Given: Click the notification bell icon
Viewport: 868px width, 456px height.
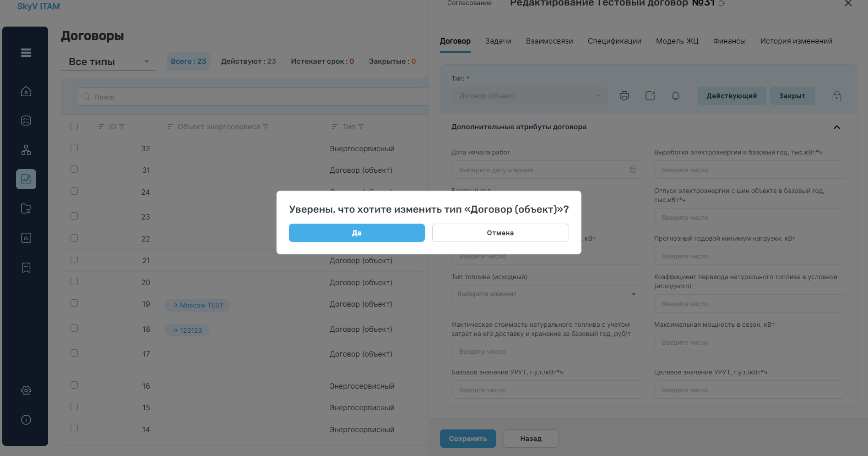Looking at the screenshot, I should click(676, 96).
